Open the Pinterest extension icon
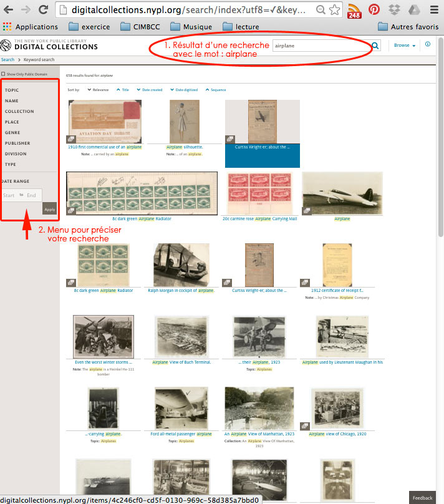444x504 pixels. point(374,10)
